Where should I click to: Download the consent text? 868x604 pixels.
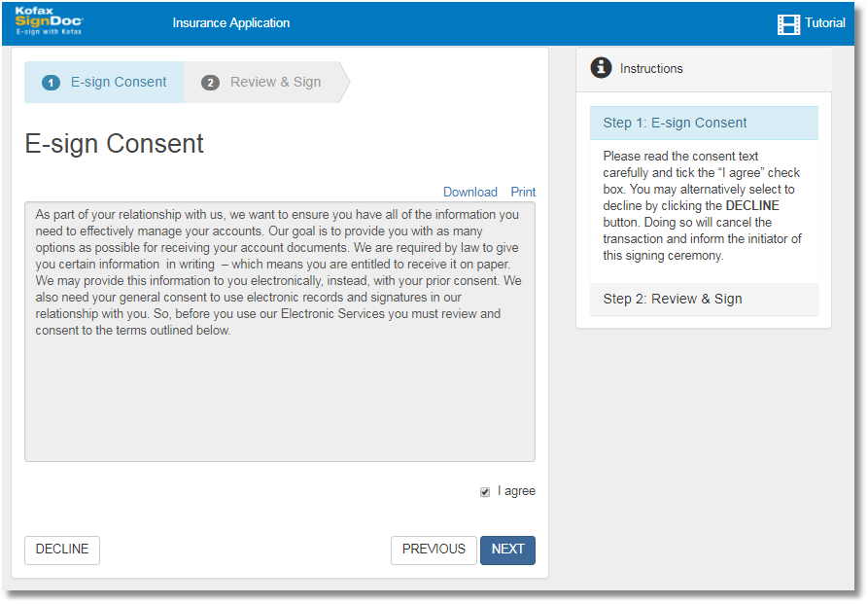pyautogui.click(x=469, y=192)
